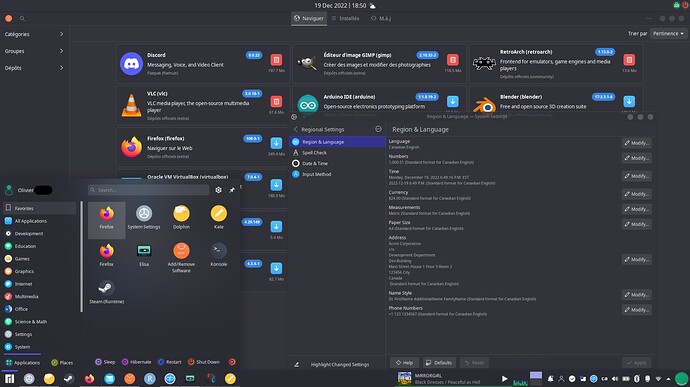Launch Dolphin from the application menu
Screen dimensions: 690x387
point(181,217)
